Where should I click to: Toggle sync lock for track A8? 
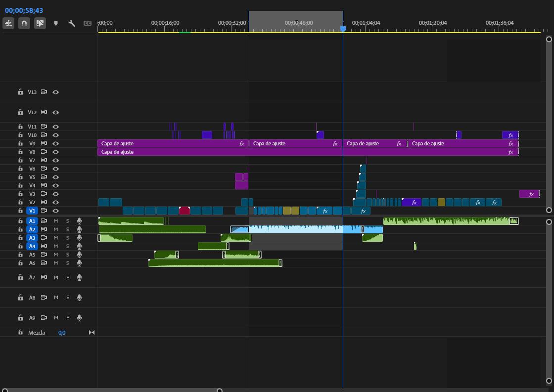[44, 298]
